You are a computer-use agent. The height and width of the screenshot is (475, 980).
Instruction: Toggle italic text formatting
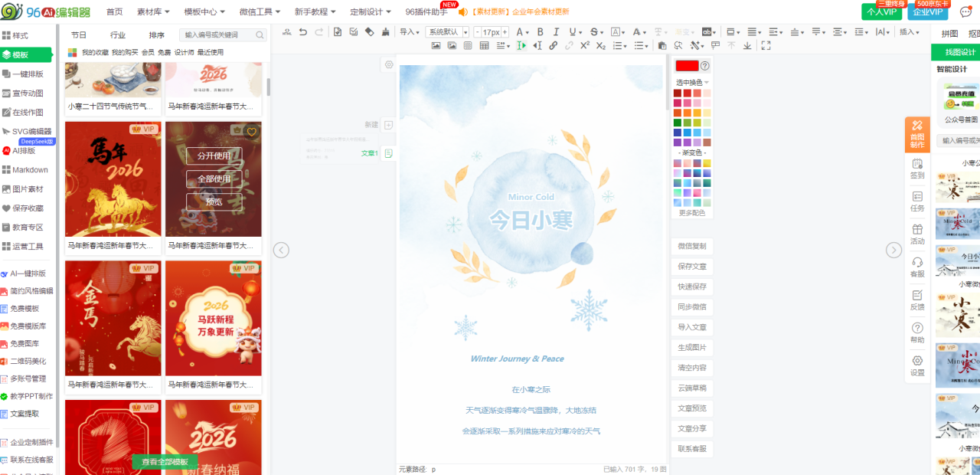[556, 32]
